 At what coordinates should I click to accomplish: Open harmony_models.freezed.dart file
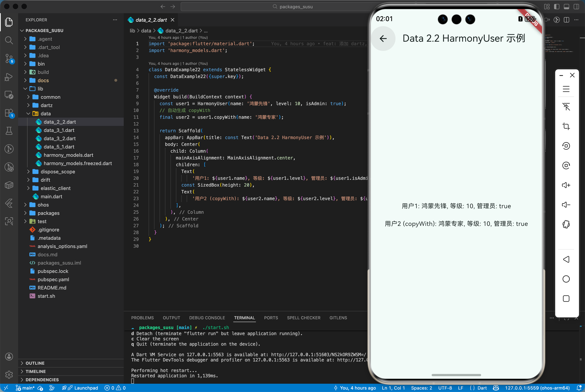point(78,163)
